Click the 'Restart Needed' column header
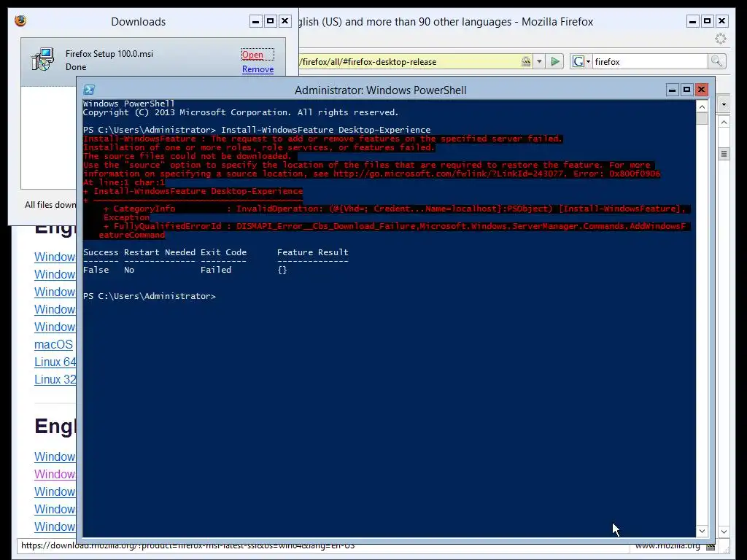747x560 pixels. tap(160, 252)
